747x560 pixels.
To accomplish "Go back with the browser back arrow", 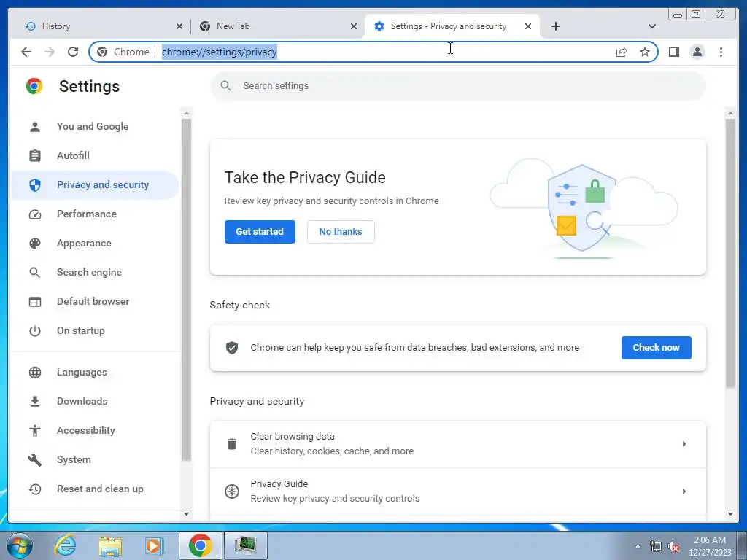I will [26, 52].
